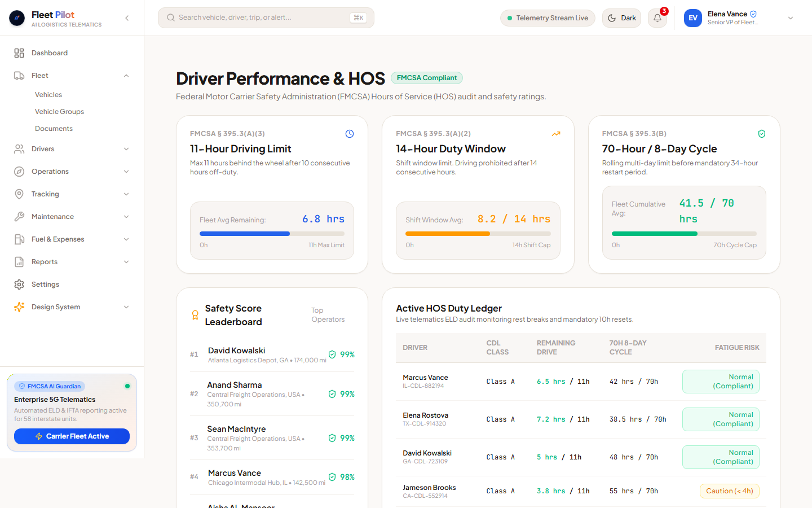Open the notifications bell

(x=657, y=18)
